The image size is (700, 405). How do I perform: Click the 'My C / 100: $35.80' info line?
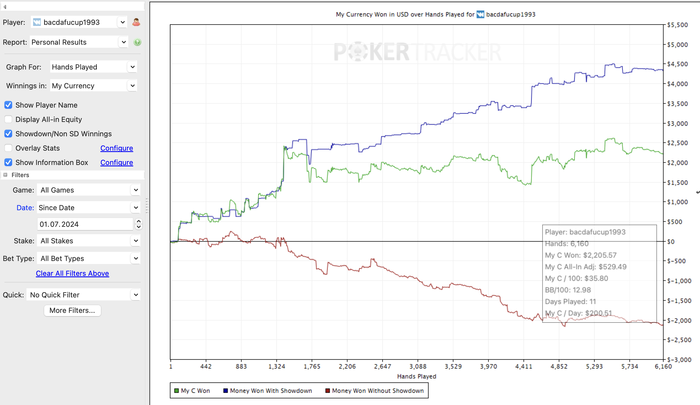[576, 279]
